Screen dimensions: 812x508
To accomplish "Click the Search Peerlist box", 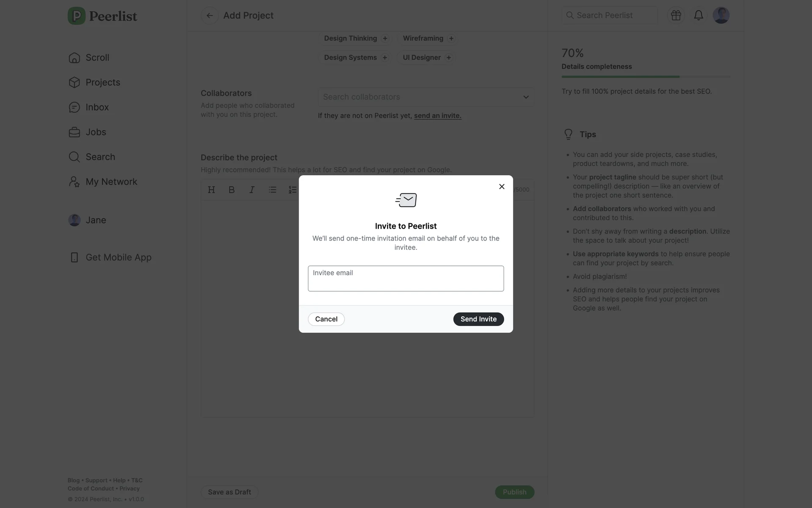I will [x=609, y=16].
